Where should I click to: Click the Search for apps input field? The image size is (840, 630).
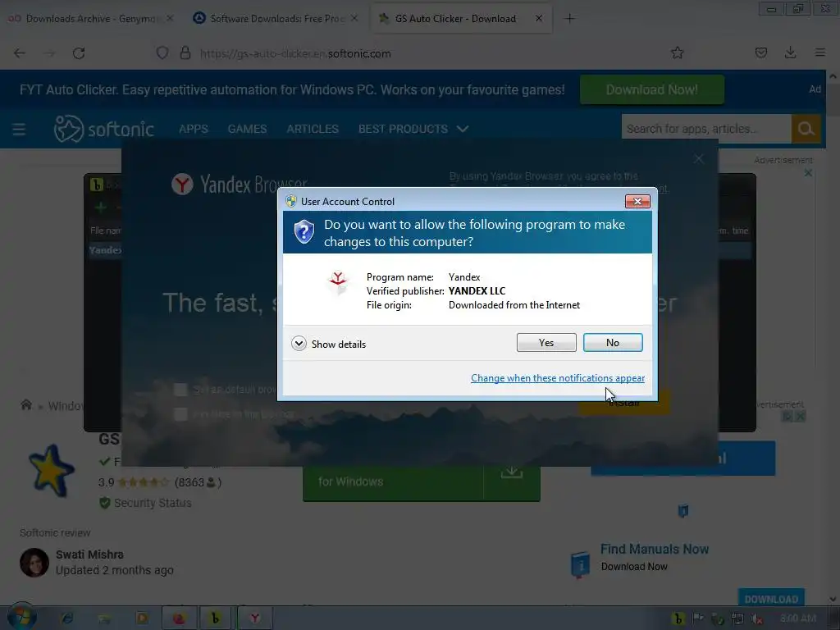coord(706,129)
